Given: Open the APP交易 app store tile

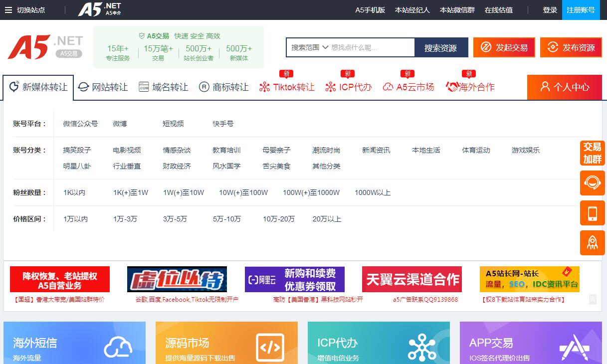Looking at the screenshot, I should (531, 343).
